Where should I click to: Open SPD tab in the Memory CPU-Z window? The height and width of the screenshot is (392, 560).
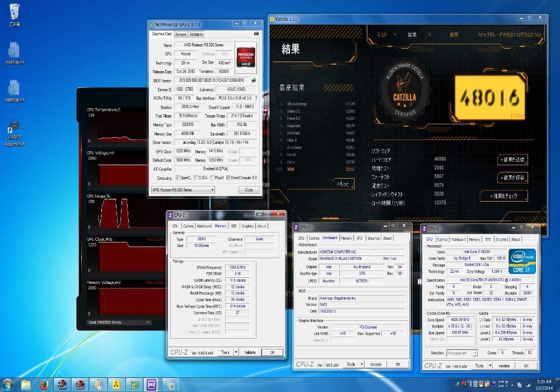point(234,226)
